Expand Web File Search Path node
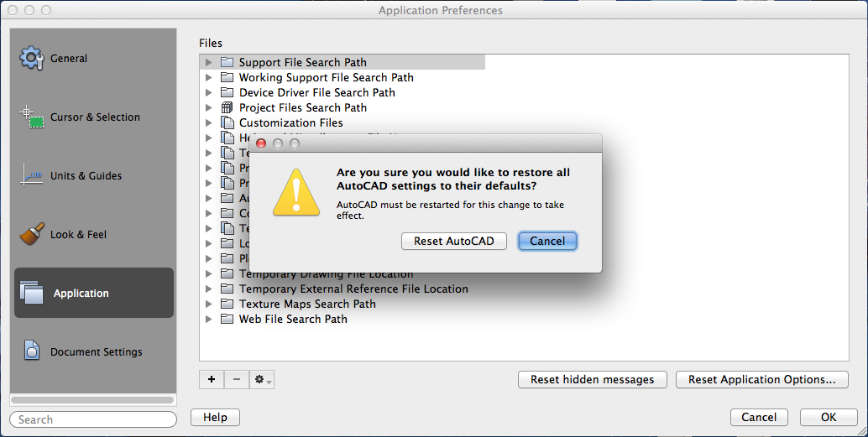This screenshot has height=437, width=868. [x=209, y=319]
